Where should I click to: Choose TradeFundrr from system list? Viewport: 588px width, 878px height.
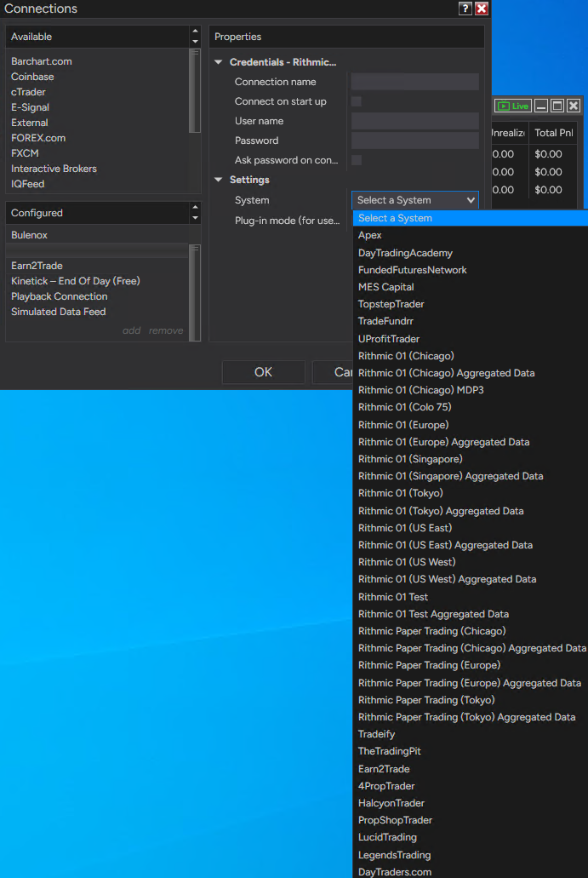(386, 321)
